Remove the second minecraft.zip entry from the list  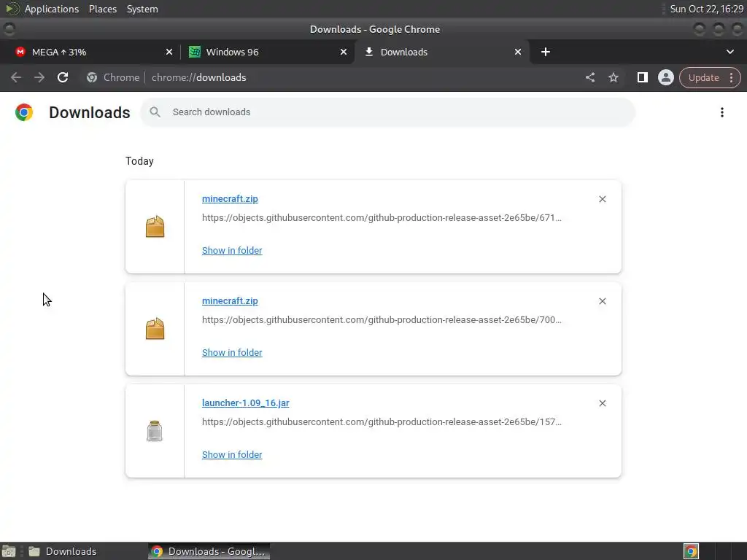603,301
